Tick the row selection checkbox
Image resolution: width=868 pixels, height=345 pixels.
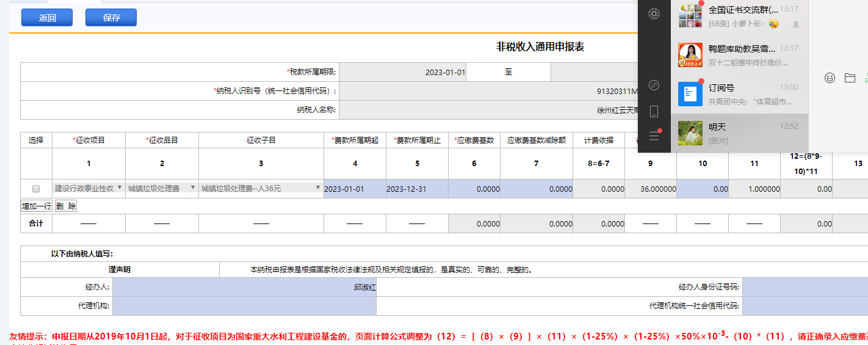point(36,189)
